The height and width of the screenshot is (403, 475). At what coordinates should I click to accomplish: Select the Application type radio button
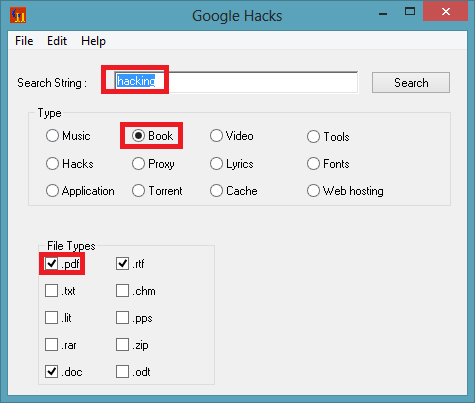point(52,191)
